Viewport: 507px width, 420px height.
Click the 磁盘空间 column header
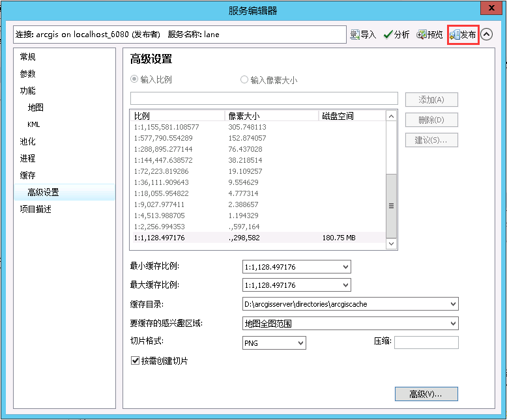click(353, 116)
